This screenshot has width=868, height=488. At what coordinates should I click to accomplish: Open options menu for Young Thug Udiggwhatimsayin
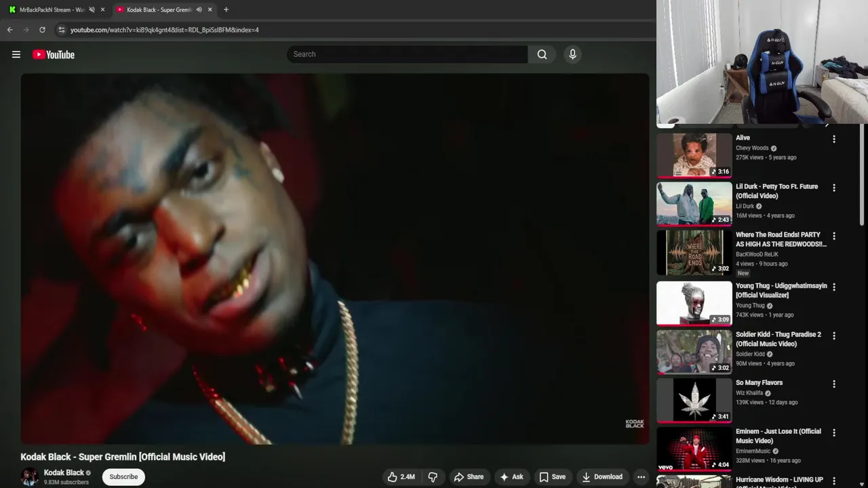point(834,287)
